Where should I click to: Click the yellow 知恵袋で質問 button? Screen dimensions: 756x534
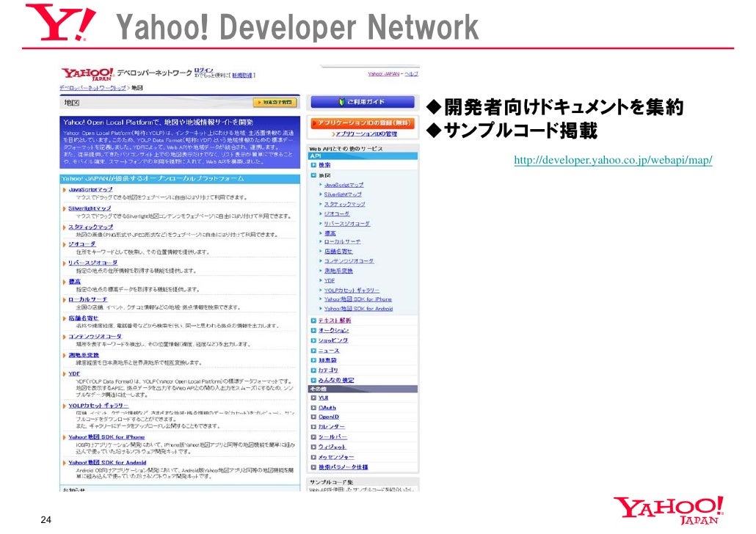(275, 102)
